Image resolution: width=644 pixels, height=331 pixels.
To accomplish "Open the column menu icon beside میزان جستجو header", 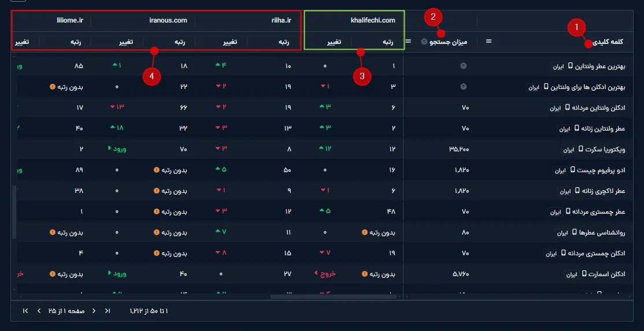I will (408, 41).
